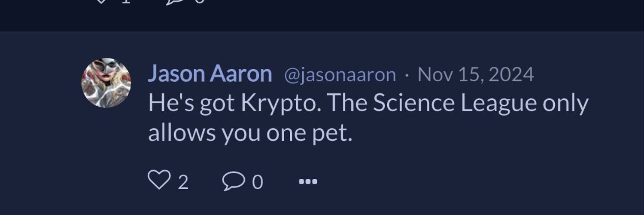Click the dot separator before the date
The image size is (644, 215).
pos(407,76)
